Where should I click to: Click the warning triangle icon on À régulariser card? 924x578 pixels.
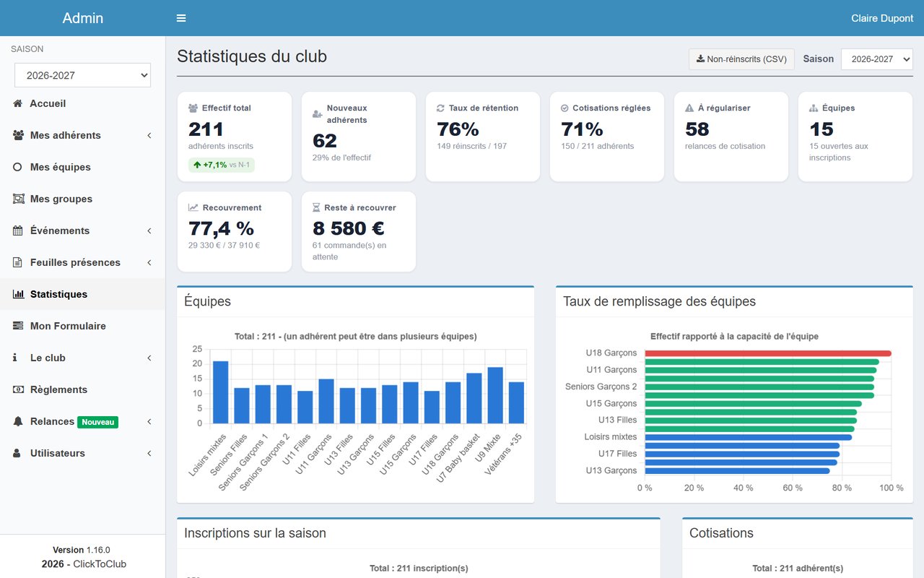click(689, 108)
